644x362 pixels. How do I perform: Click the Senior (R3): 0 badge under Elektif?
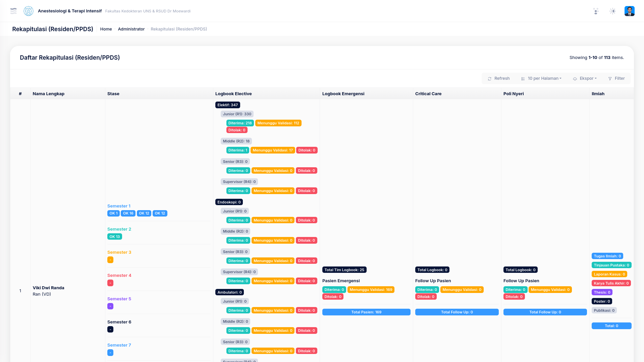[x=235, y=162]
